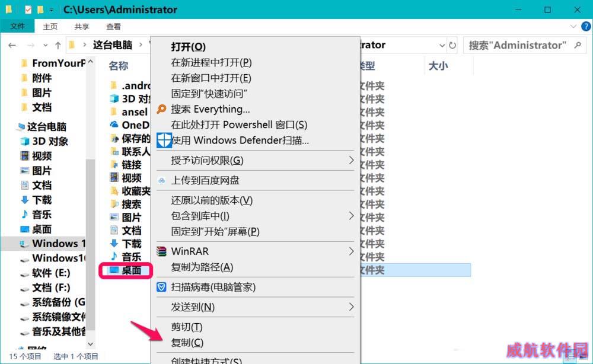Click breadcrumb chevron after 这台电脑
The image size is (593, 364).
pyautogui.click(x=141, y=45)
